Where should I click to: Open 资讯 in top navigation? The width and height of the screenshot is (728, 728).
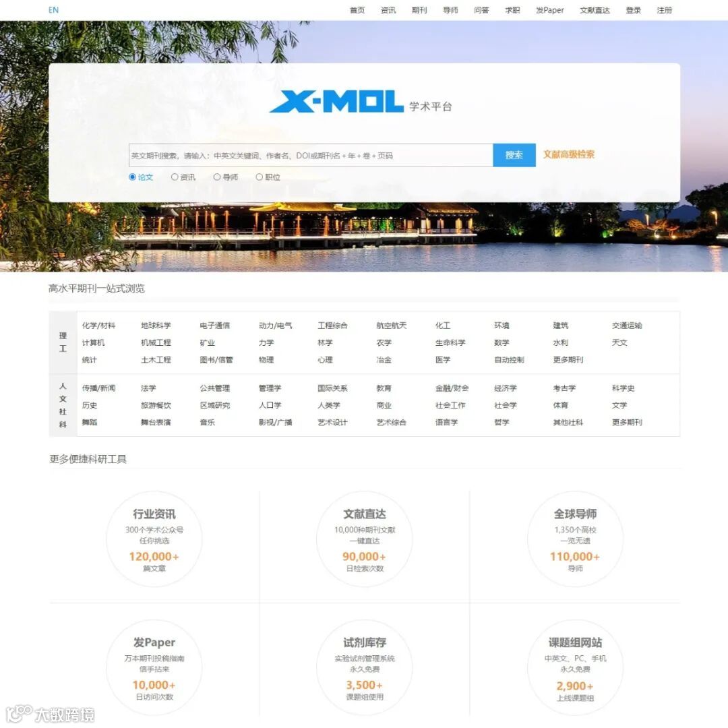pos(388,9)
